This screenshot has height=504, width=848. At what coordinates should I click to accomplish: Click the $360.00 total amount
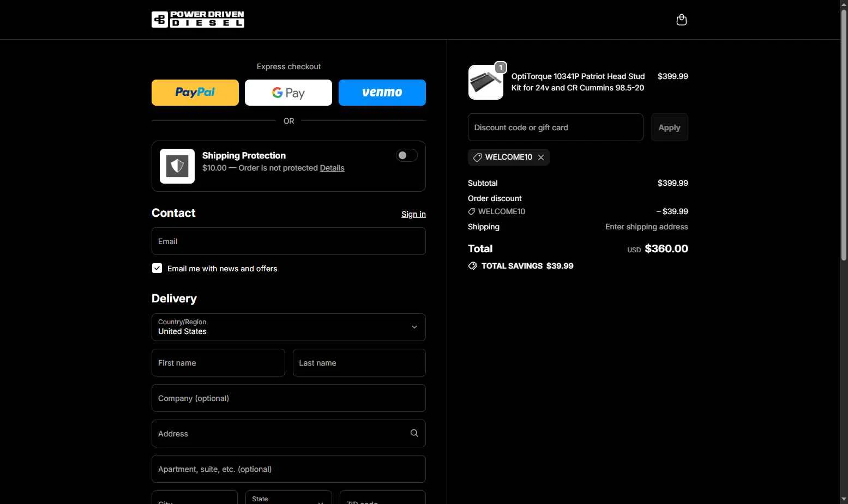pos(666,248)
